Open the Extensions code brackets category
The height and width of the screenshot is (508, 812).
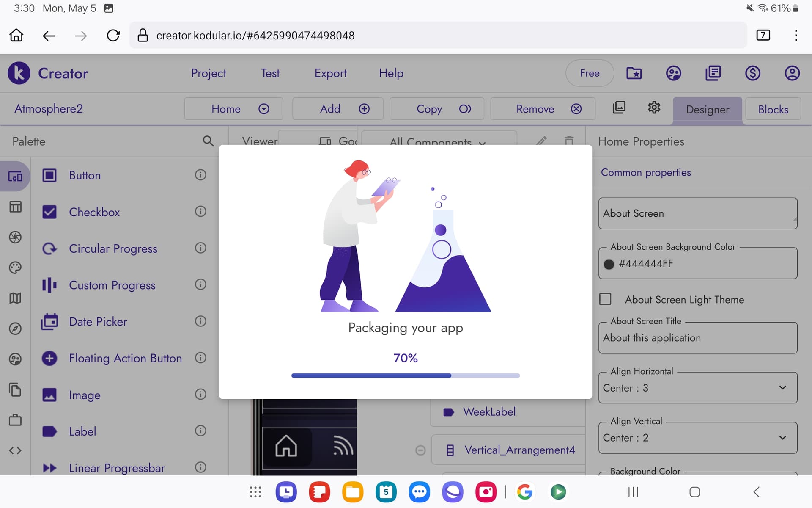click(15, 450)
